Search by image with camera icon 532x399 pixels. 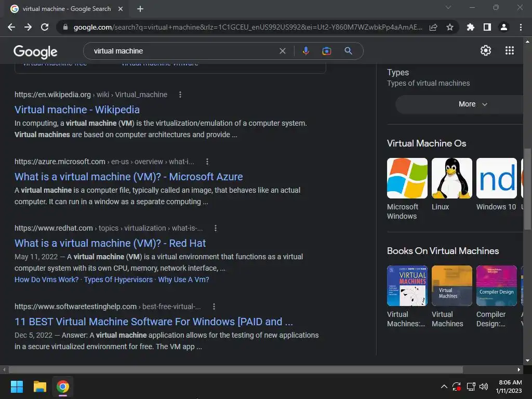coord(326,51)
